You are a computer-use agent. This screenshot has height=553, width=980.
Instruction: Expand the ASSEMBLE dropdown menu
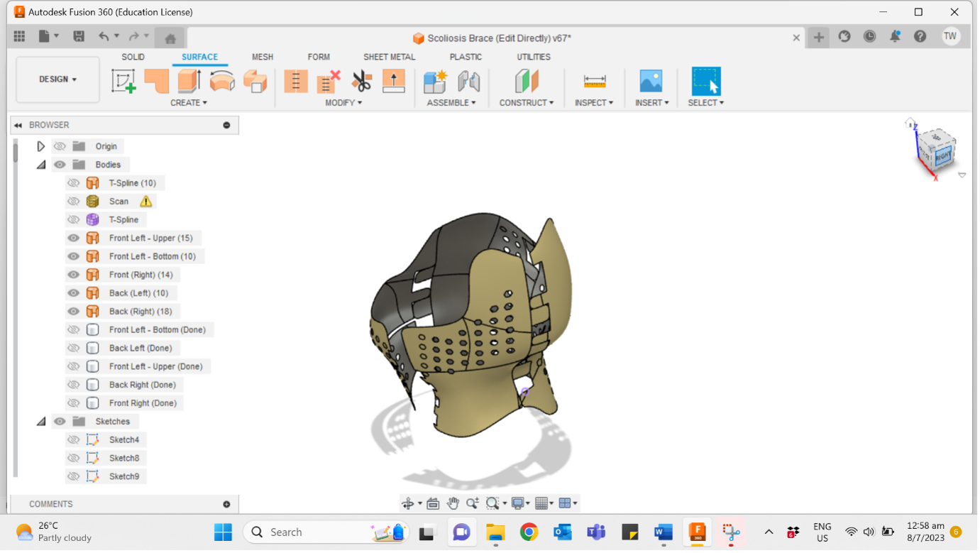click(x=451, y=103)
